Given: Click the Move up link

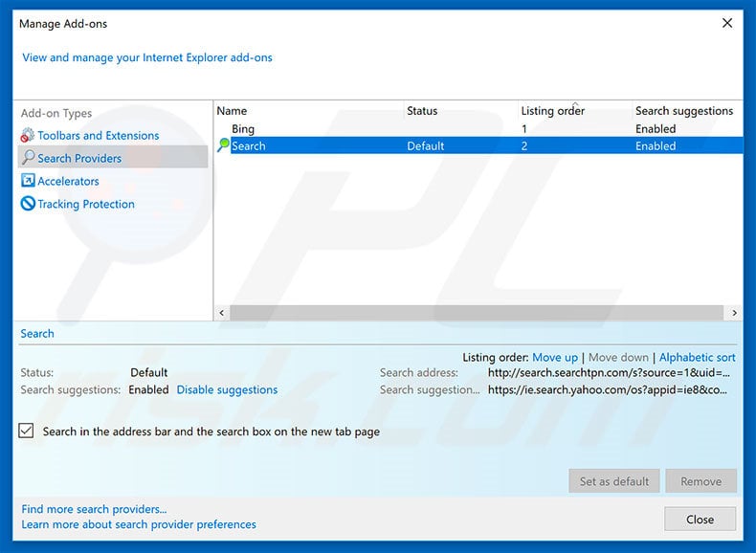Looking at the screenshot, I should tap(554, 357).
